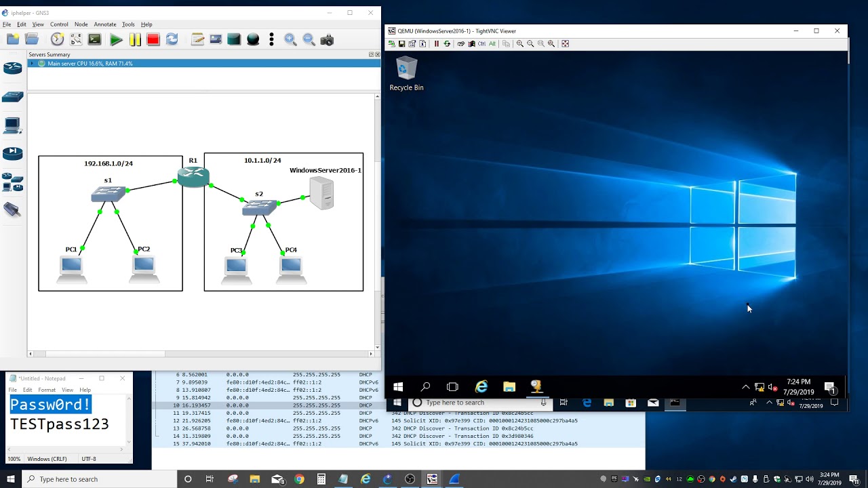Click Add a link cable icon in sidebar
868x488 pixels.
tap(12, 210)
